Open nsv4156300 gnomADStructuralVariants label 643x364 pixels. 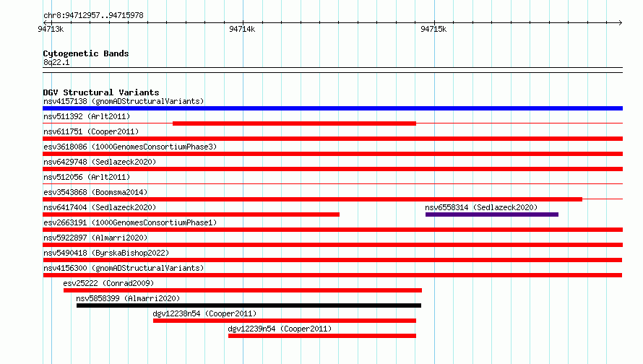[x=124, y=268]
